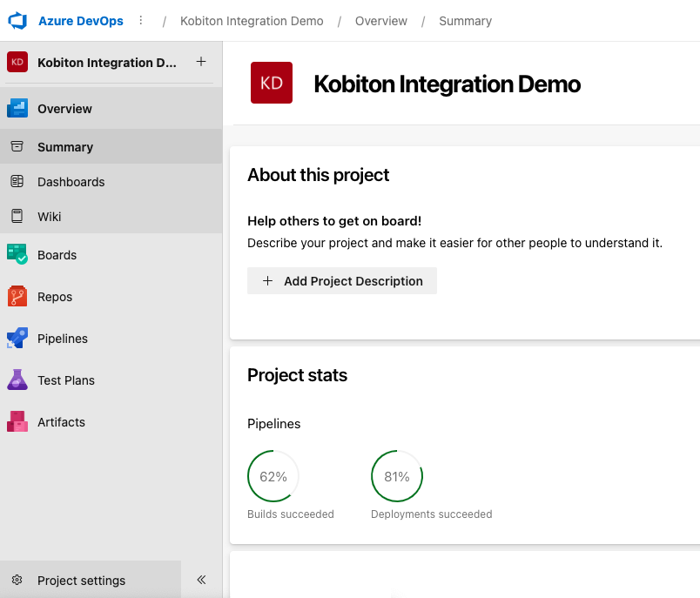This screenshot has height=598, width=700.
Task: Click the Pipelines stats label
Action: tap(273, 424)
